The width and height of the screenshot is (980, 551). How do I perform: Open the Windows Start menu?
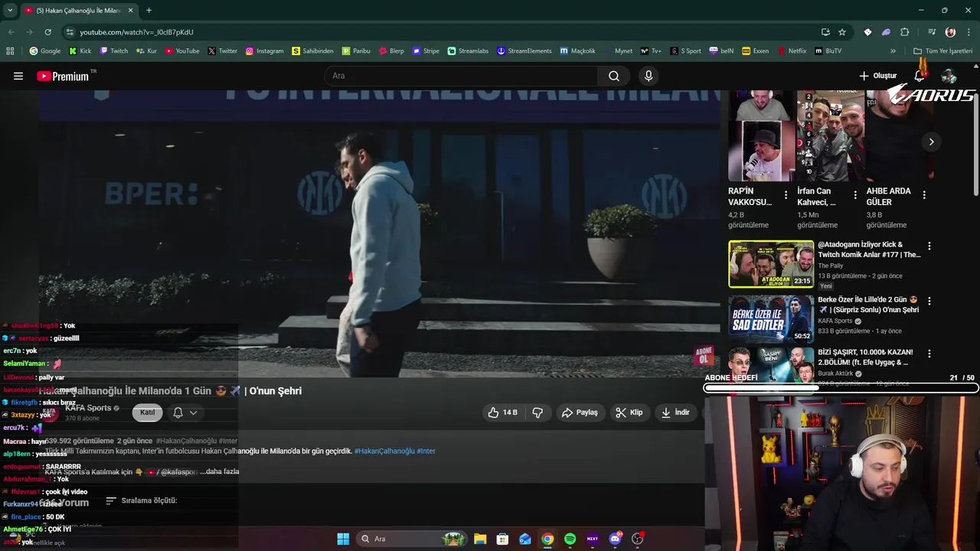pyautogui.click(x=343, y=539)
